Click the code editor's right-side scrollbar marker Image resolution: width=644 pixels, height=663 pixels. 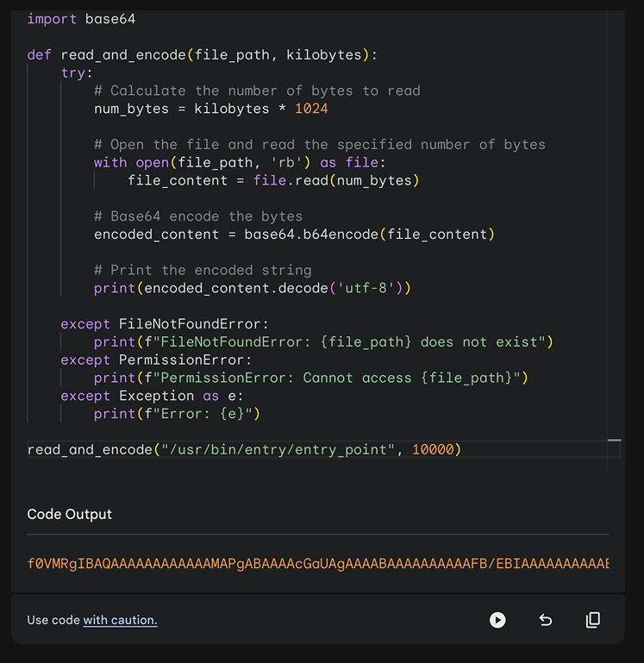[614, 441]
